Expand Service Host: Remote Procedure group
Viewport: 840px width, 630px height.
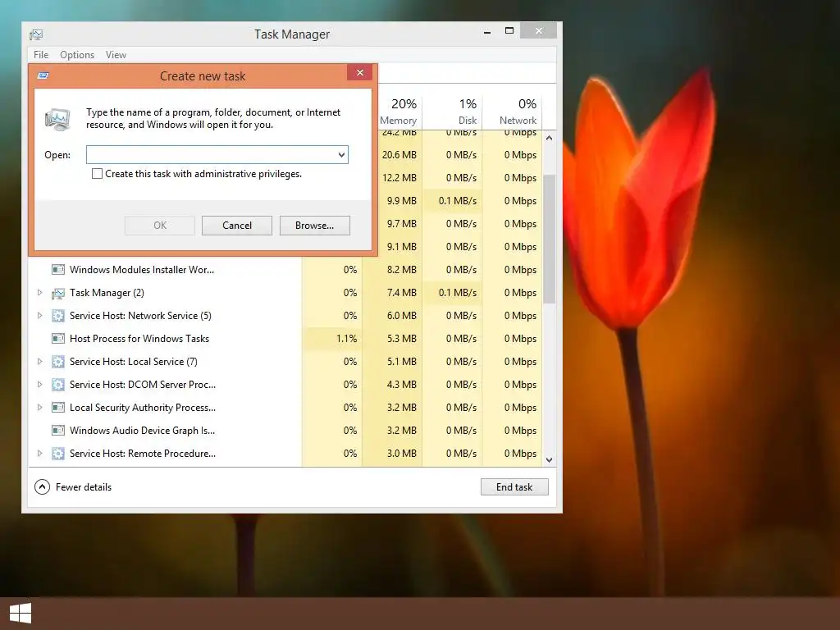pos(39,453)
